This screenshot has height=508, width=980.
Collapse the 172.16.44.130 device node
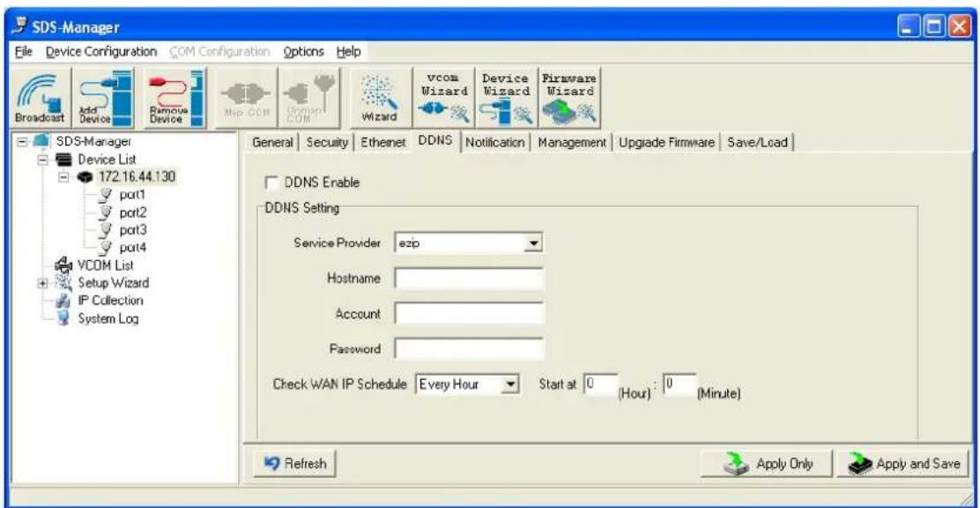pyautogui.click(x=63, y=177)
